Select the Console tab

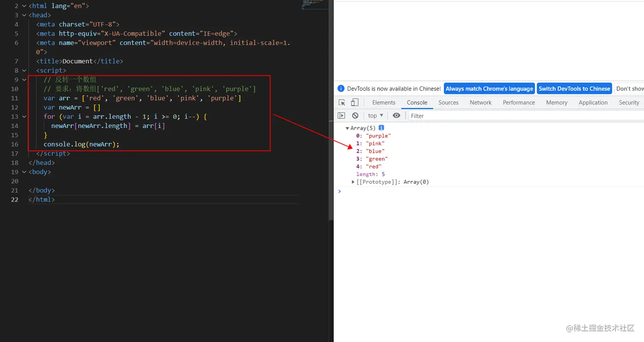tap(417, 102)
